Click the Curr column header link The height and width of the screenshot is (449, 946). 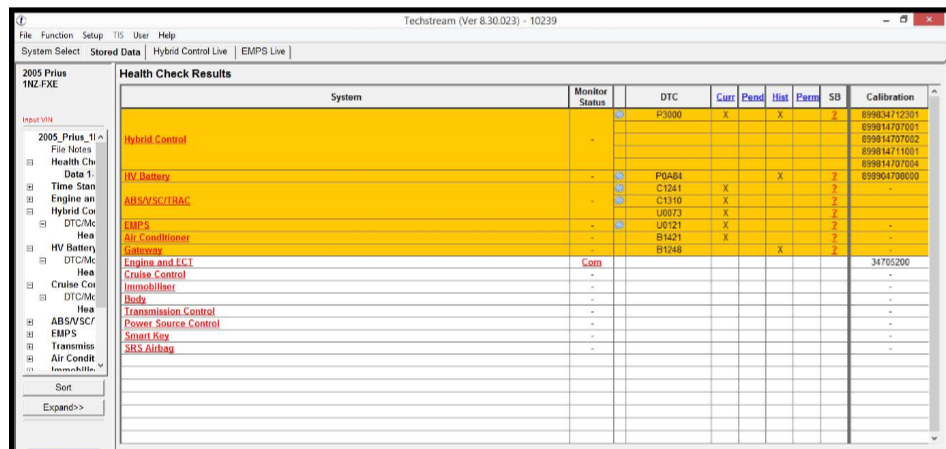725,97
